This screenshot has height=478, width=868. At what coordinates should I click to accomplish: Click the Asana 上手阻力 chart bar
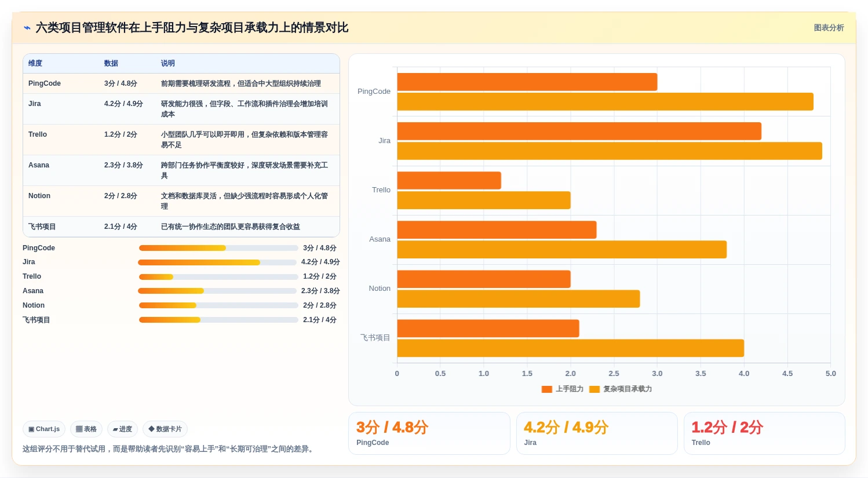[497, 230]
